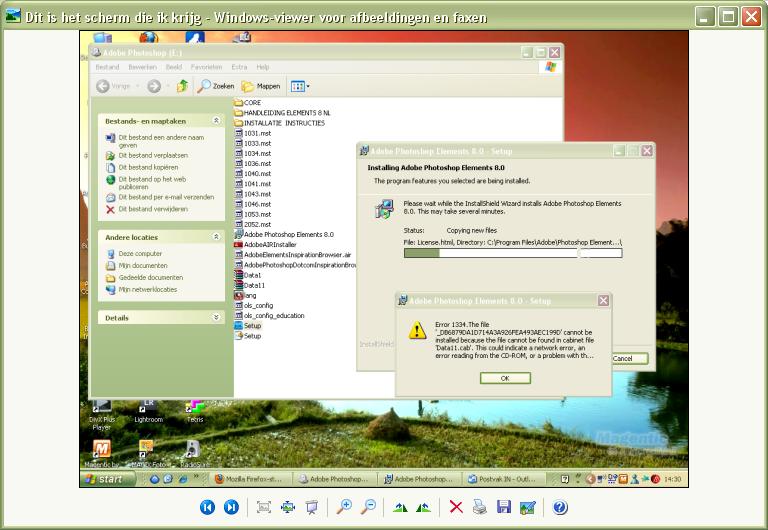The image size is (768, 530).
Task: Click 'Dit bestand op het web publiceren'
Action: (x=152, y=183)
